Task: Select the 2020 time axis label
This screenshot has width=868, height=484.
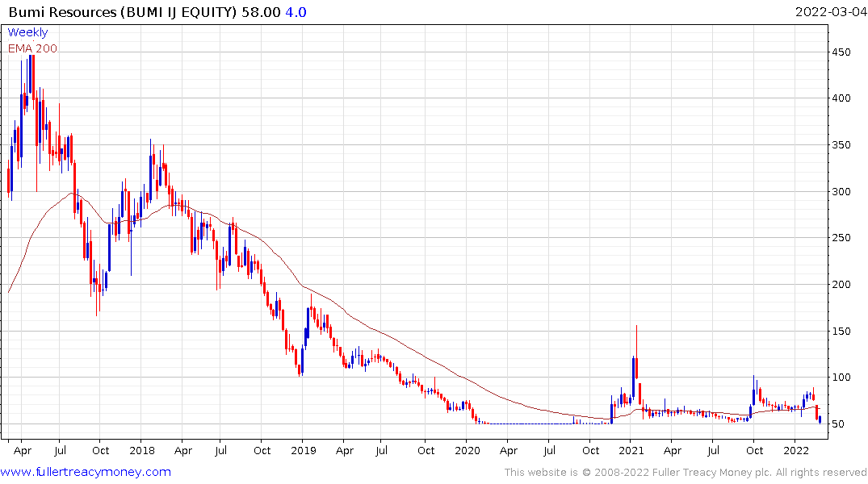Action: (x=468, y=450)
